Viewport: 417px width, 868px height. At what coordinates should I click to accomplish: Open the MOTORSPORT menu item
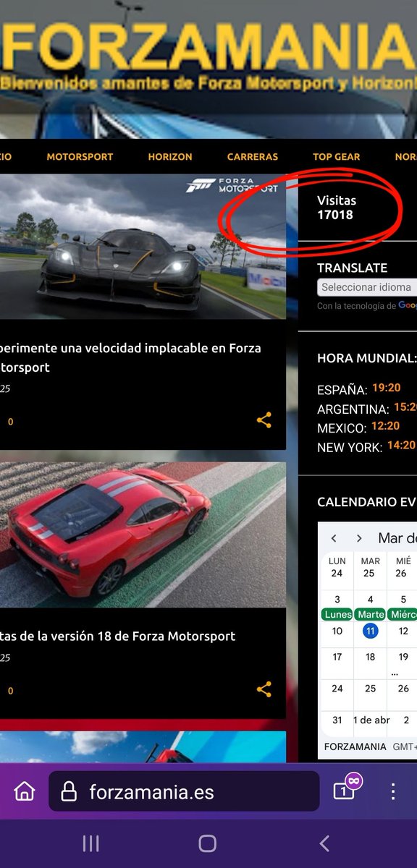click(80, 156)
